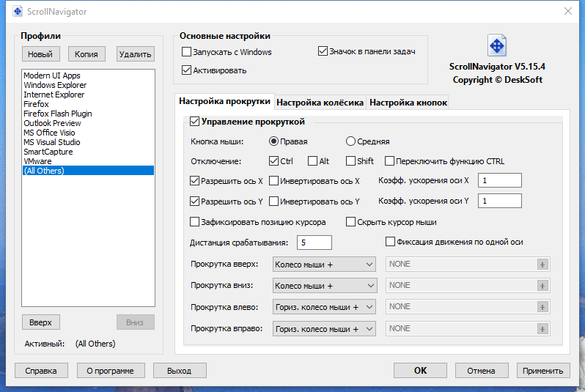Switch to Настройка колёсика tab
Image resolution: width=585 pixels, height=392 pixels.
point(320,103)
